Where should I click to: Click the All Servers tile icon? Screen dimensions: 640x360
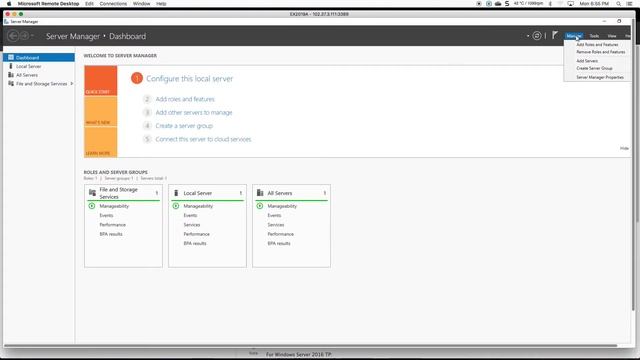click(x=260, y=193)
